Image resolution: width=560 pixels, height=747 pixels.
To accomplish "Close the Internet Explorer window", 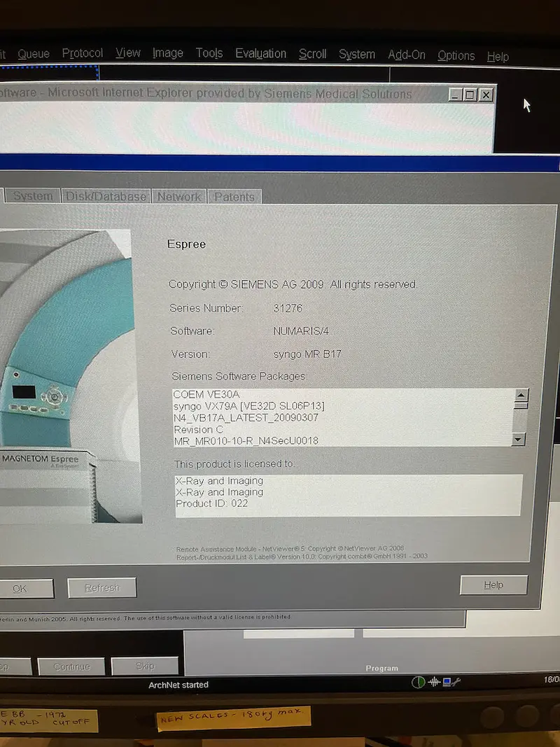I will (x=485, y=95).
